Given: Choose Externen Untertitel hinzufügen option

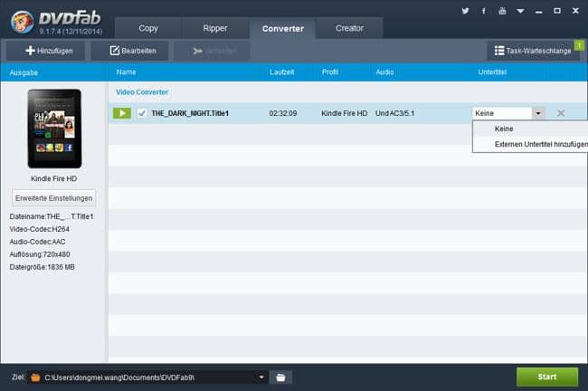Looking at the screenshot, I should click(530, 144).
